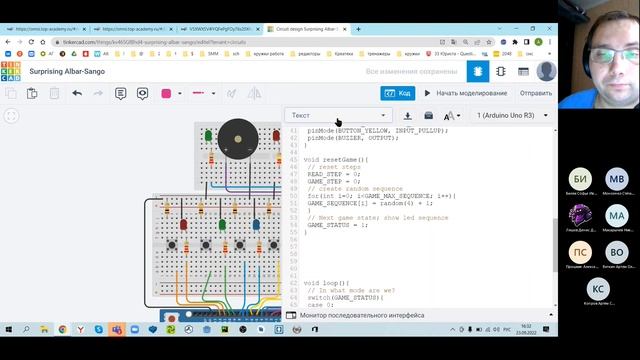Open the Текст code mode dropdown
This screenshot has width=640, height=360.
click(x=338, y=116)
